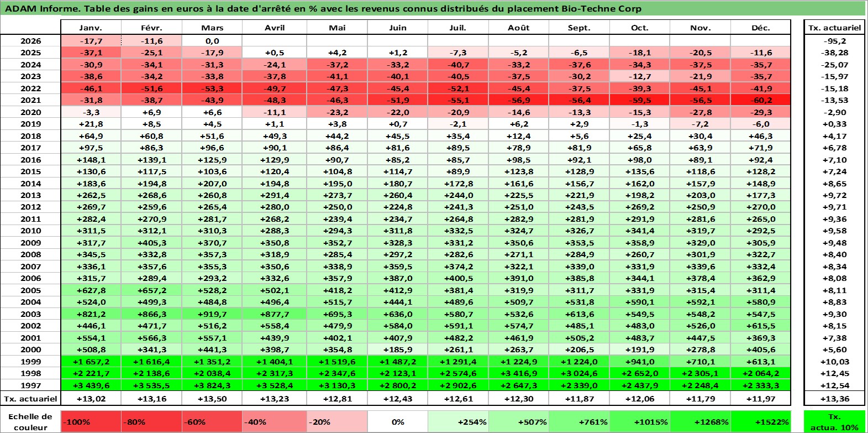The image size is (868, 433).
Task: Click cell +657,2 for Févr. 2005
Action: 151,290
